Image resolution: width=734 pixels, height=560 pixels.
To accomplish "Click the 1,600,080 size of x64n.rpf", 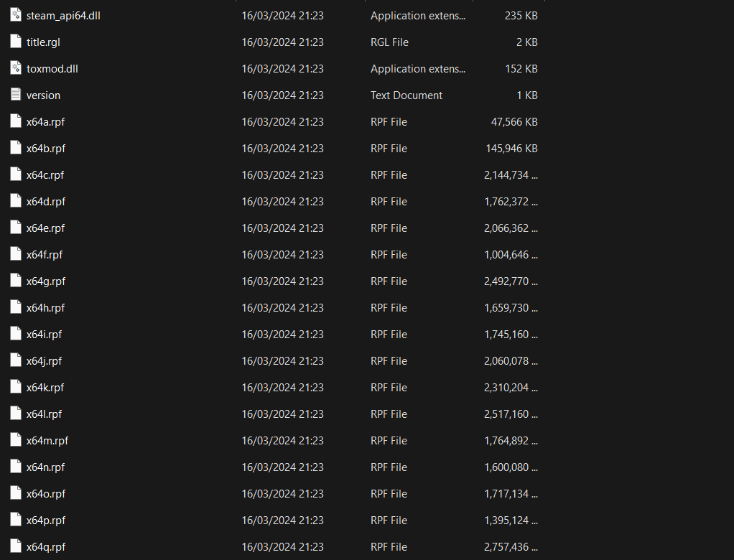I will click(511, 467).
